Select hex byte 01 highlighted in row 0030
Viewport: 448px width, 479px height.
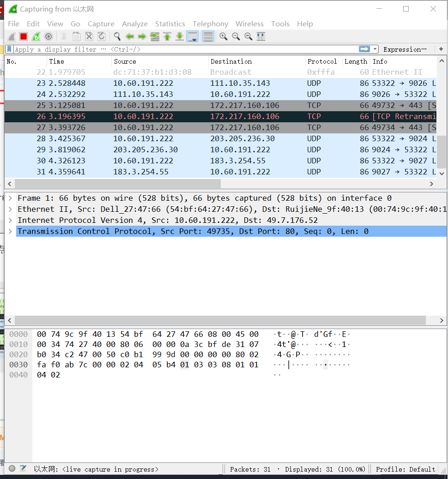point(184,365)
